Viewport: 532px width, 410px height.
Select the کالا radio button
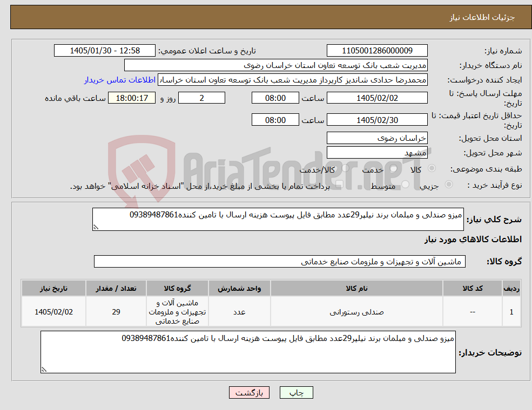coord(432,168)
